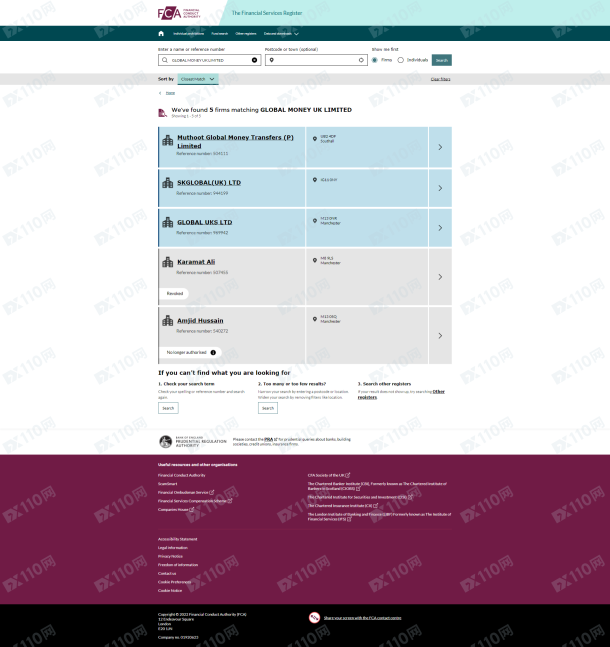Go to home via house icon
Image resolution: width=610 pixels, height=647 pixels.
(161, 33)
